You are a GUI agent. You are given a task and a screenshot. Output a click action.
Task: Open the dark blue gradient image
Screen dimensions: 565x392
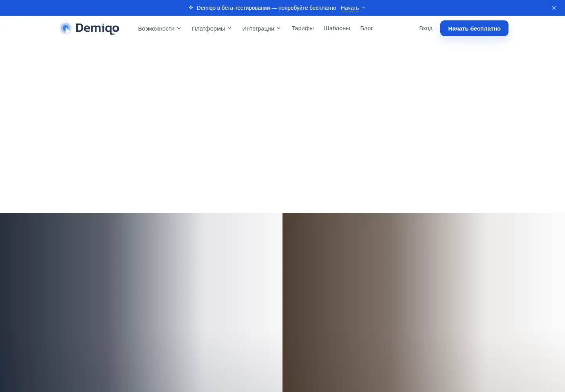[x=141, y=303]
